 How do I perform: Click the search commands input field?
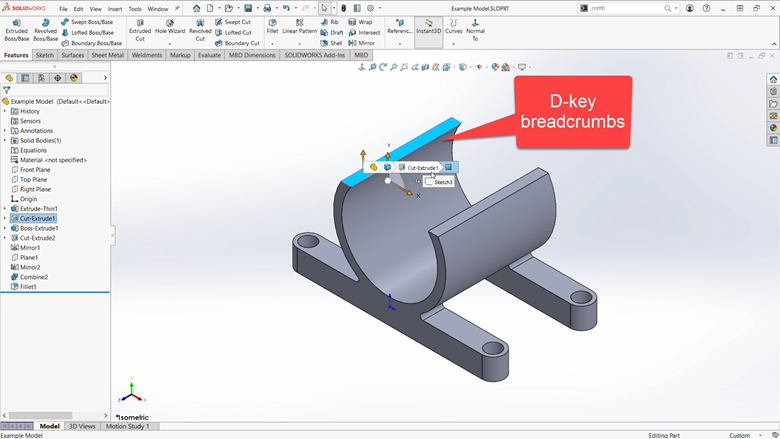point(627,8)
